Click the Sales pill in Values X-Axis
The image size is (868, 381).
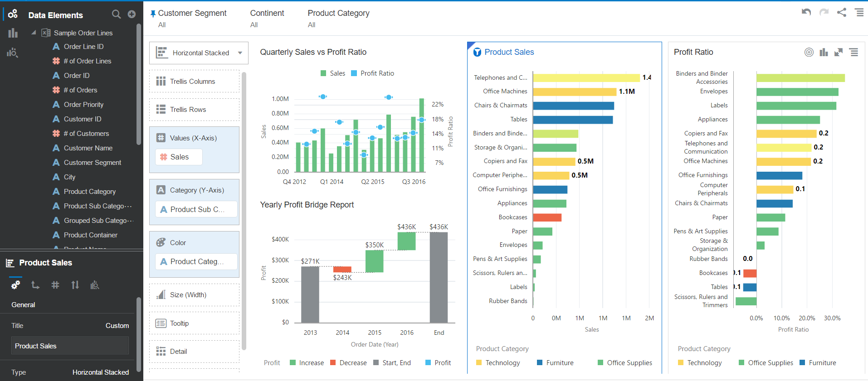point(179,157)
